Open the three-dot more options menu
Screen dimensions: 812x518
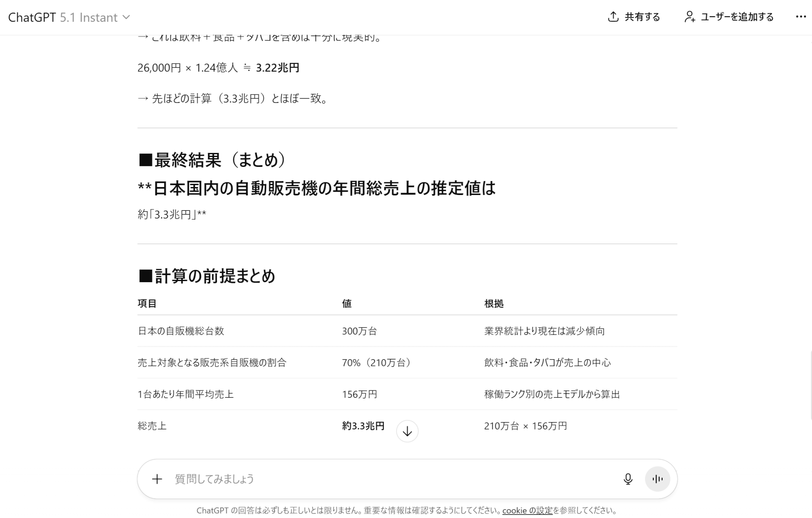tap(801, 17)
